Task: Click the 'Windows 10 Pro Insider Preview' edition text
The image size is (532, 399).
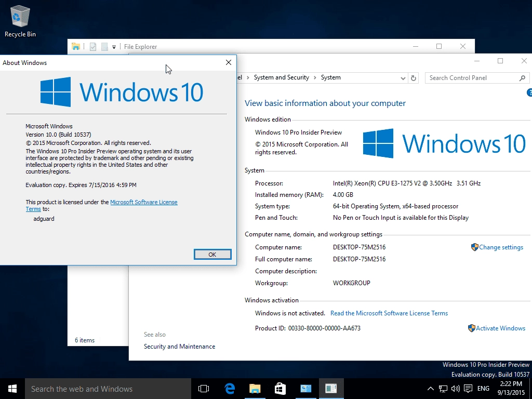Action: point(299,132)
